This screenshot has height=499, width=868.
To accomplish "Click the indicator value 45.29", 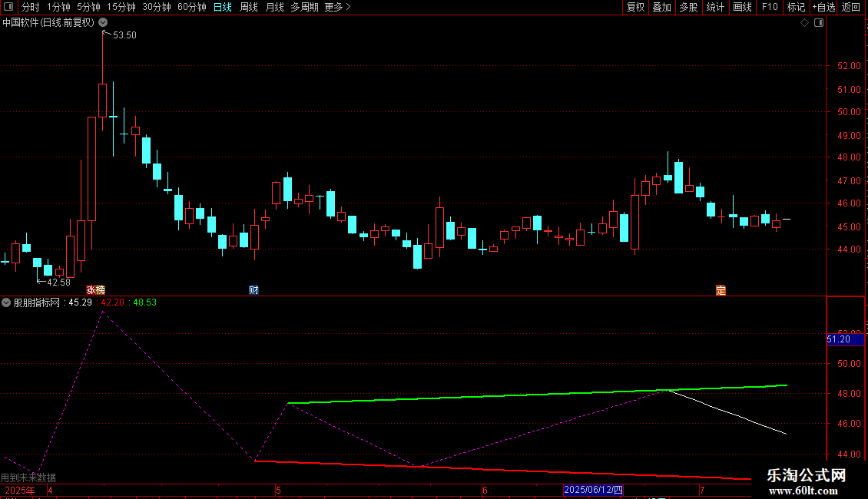I will pyautogui.click(x=80, y=302).
